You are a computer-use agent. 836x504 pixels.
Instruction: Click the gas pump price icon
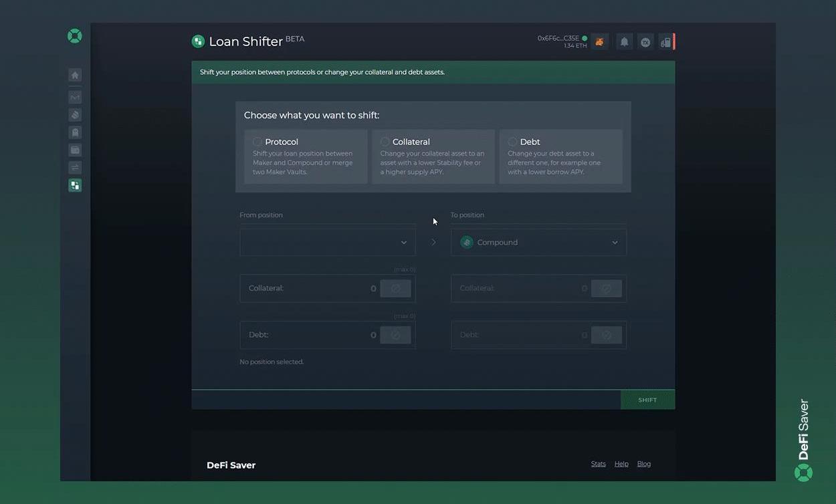pos(665,42)
